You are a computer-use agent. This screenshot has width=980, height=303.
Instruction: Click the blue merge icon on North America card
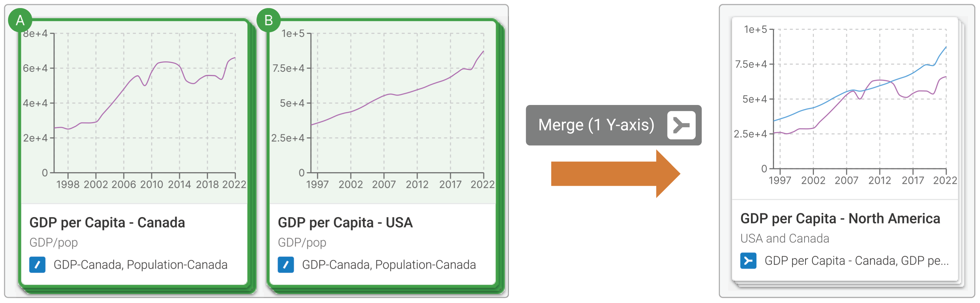(x=748, y=261)
